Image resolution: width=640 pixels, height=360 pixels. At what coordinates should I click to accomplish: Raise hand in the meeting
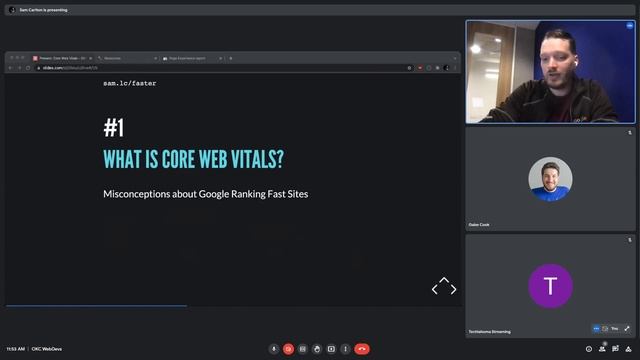pos(317,349)
